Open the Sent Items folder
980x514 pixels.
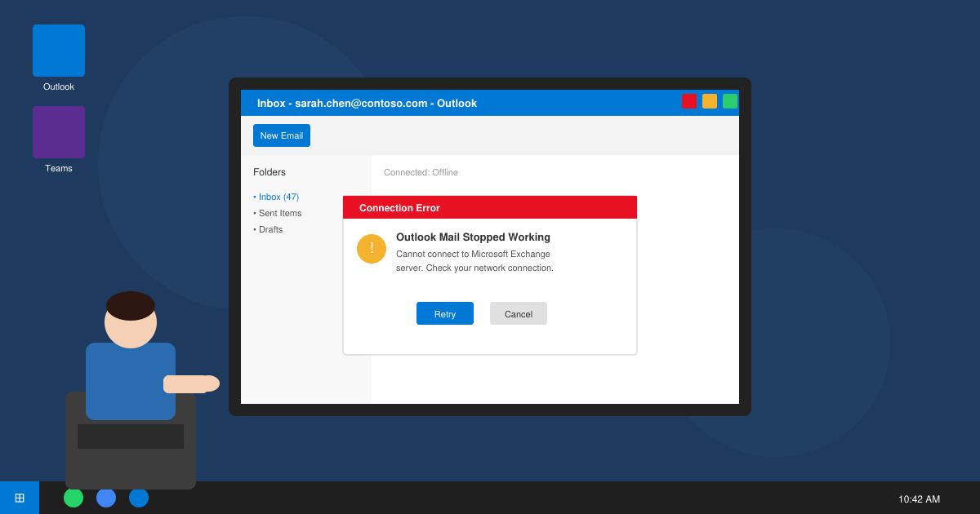(278, 213)
